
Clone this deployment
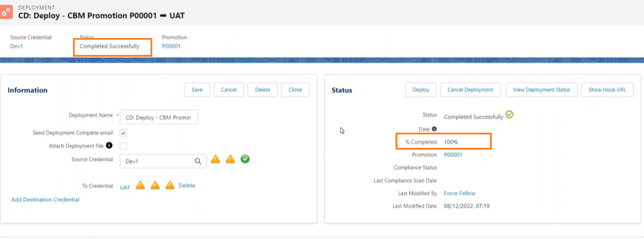(x=295, y=89)
